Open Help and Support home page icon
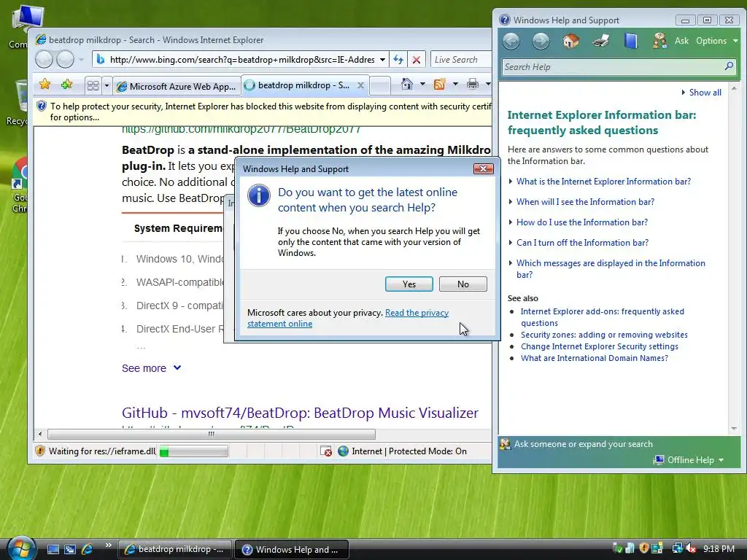The height and width of the screenshot is (560, 747). click(570, 41)
